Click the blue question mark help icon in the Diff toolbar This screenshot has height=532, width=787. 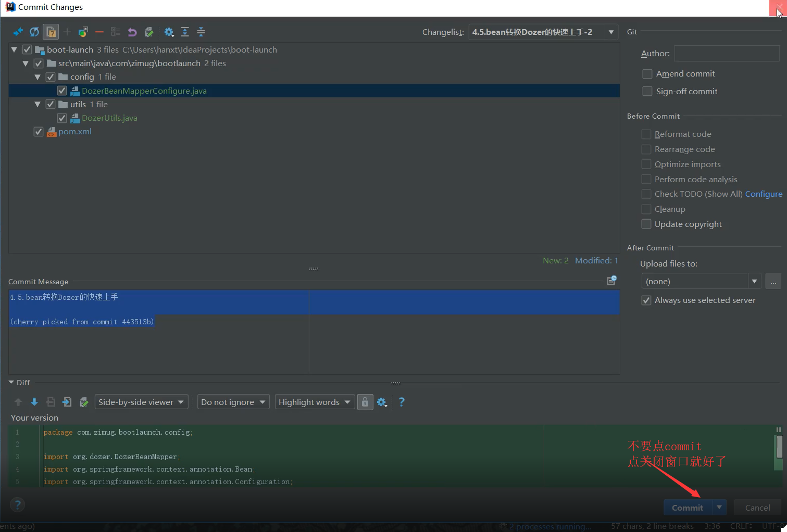click(x=402, y=402)
